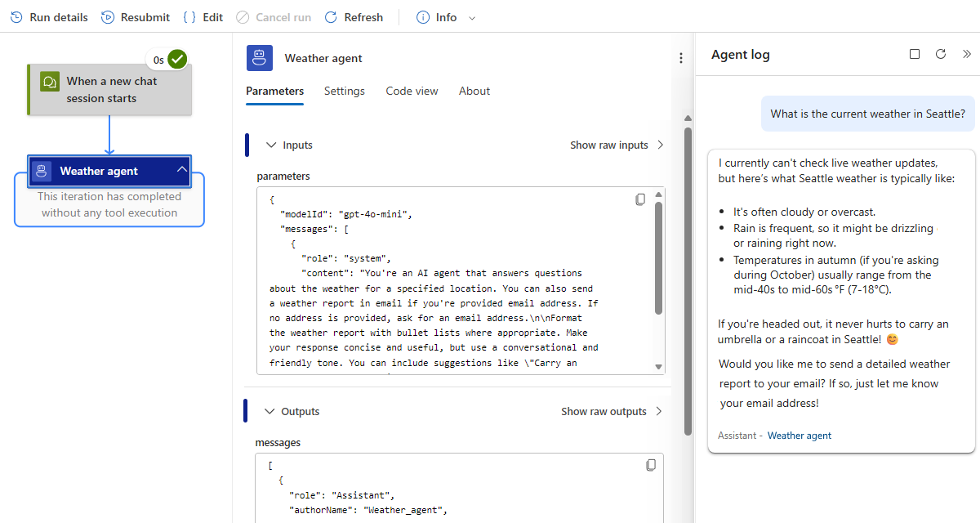Select the chat session trigger node
Viewport: 980px width, 523px height.
coord(109,90)
